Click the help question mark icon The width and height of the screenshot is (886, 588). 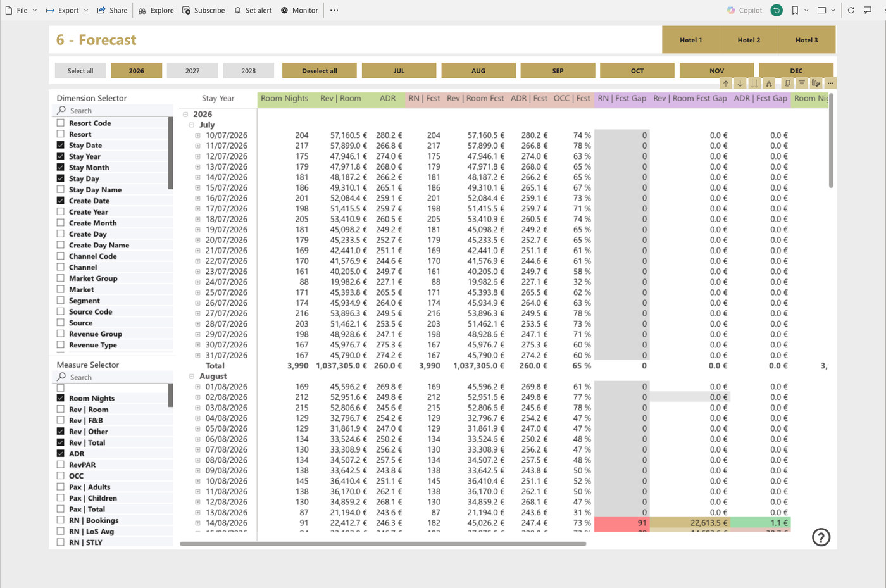pyautogui.click(x=821, y=537)
